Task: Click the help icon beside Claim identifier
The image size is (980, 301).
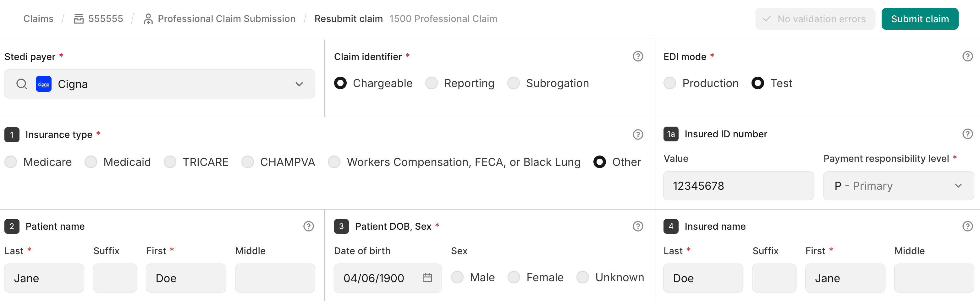Action: click(x=638, y=56)
